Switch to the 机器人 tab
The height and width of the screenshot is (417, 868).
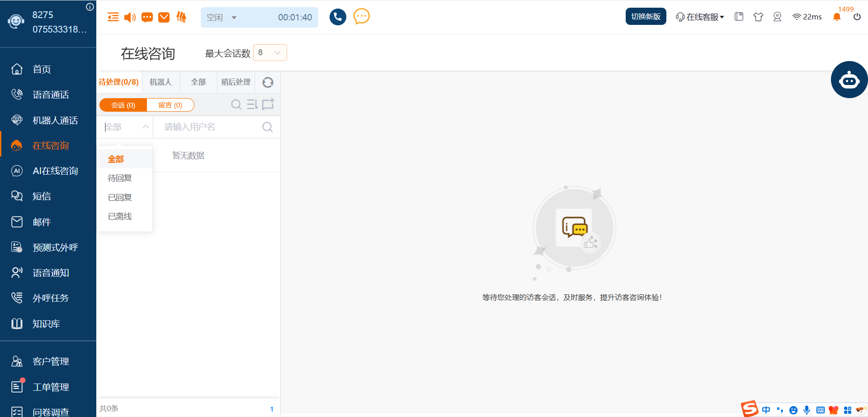coord(160,82)
